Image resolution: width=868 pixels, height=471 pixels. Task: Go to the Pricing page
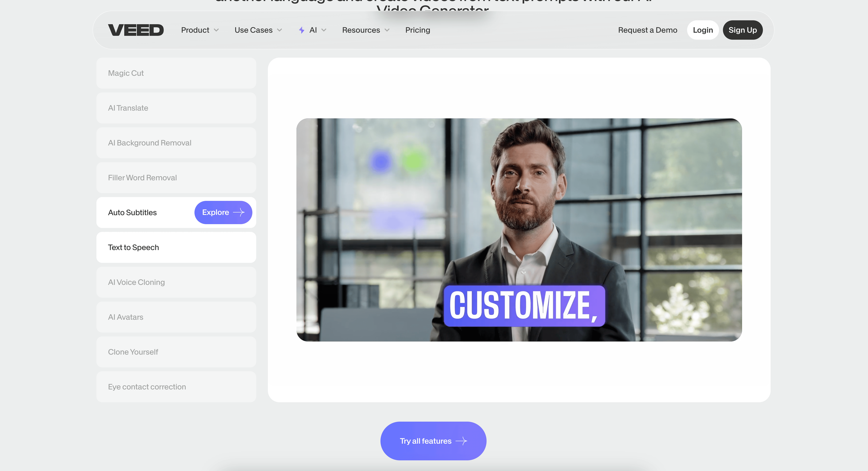click(x=417, y=30)
